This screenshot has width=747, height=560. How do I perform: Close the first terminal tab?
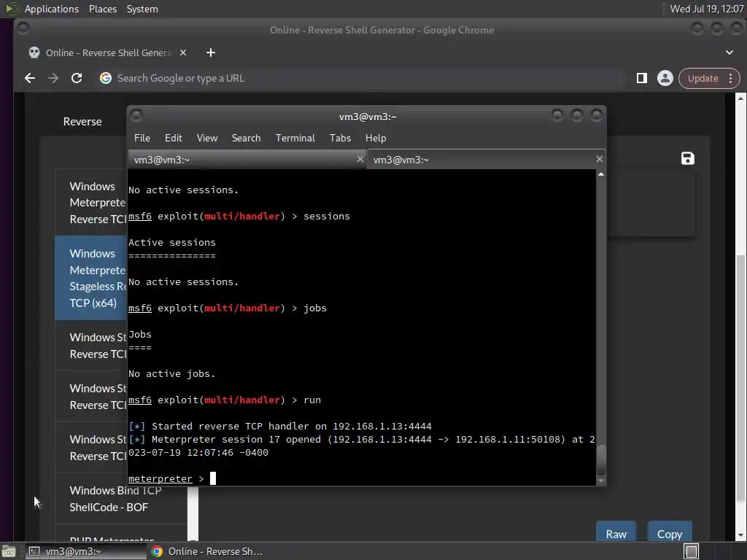click(x=360, y=159)
